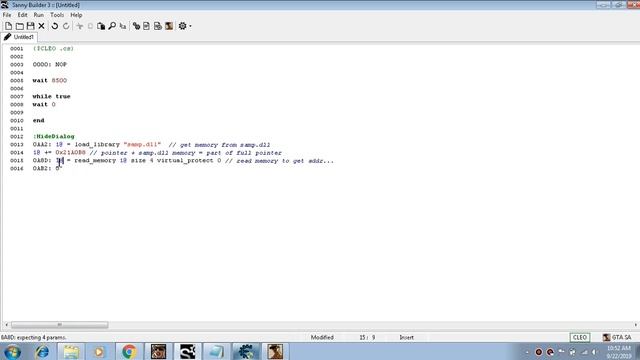
Task: Open the File menu
Action: tap(7, 15)
